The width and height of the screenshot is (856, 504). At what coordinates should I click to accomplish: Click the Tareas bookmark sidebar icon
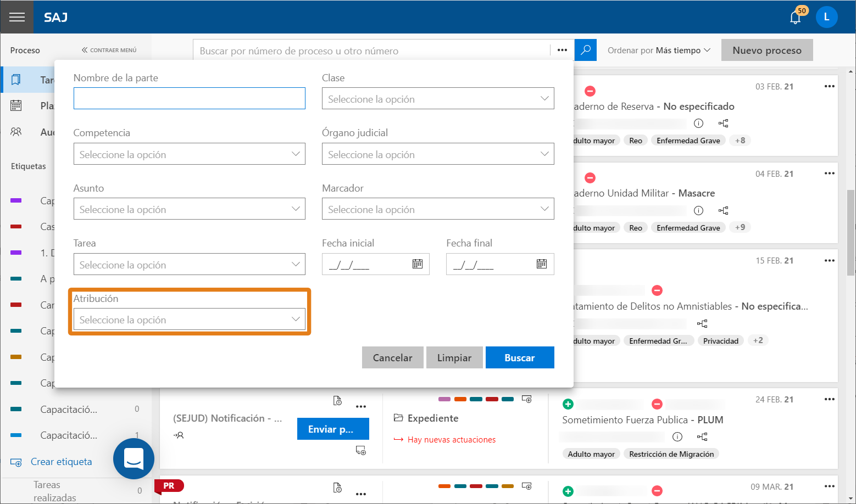[x=16, y=80]
